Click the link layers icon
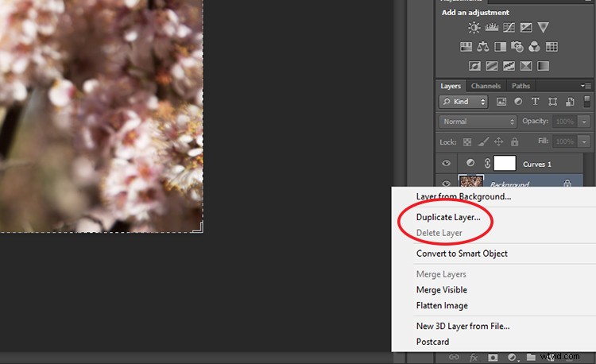This screenshot has height=364, width=596. coord(454,357)
